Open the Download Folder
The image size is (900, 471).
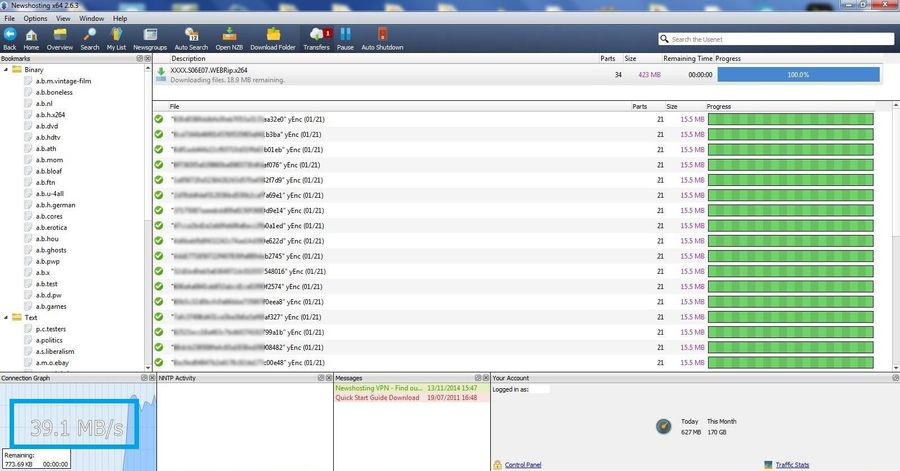tap(272, 38)
